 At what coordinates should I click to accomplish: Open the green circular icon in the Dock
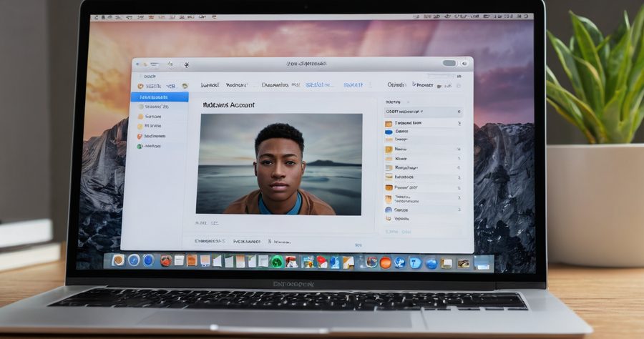[277, 262]
